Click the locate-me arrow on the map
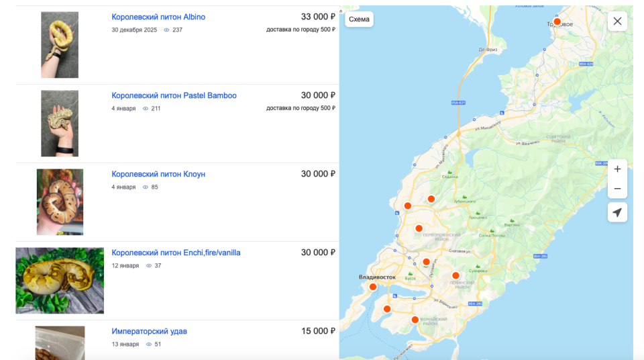The height and width of the screenshot is (360, 644). [x=617, y=213]
